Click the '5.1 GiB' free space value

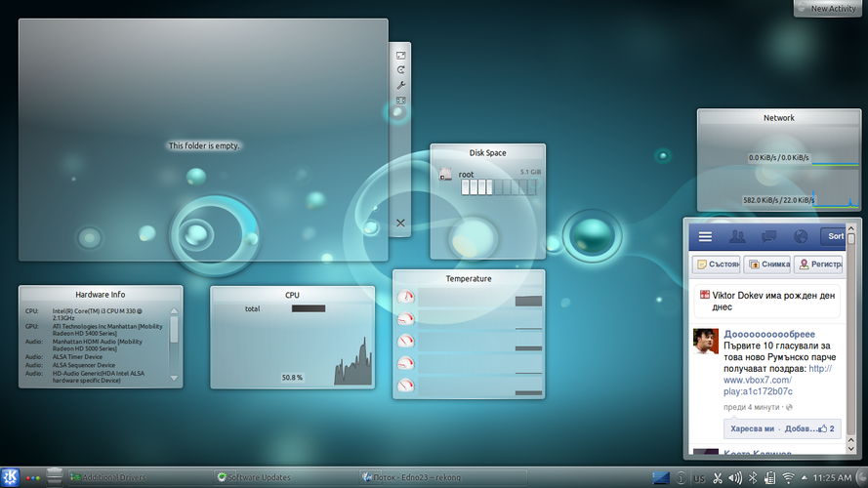coord(530,172)
